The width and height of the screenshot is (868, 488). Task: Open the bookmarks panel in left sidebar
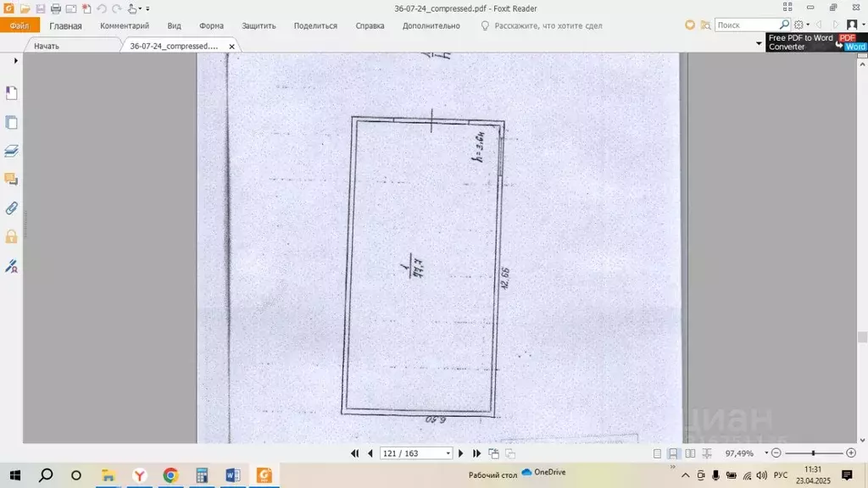(11, 93)
